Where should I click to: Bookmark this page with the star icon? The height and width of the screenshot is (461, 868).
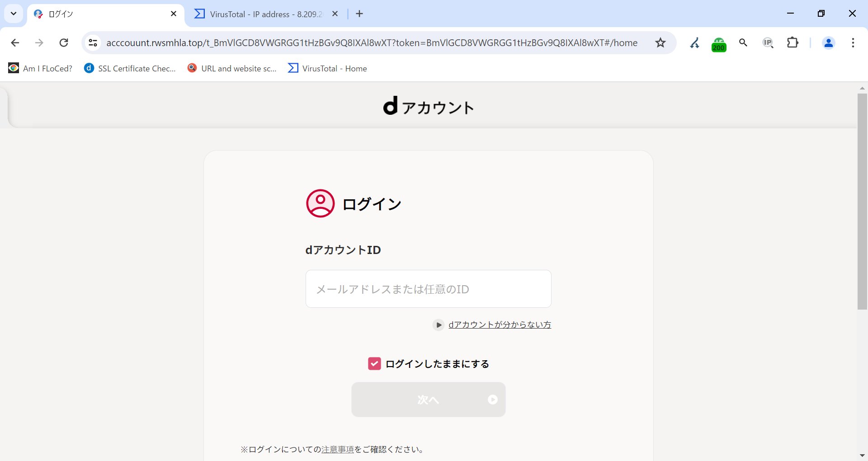660,43
